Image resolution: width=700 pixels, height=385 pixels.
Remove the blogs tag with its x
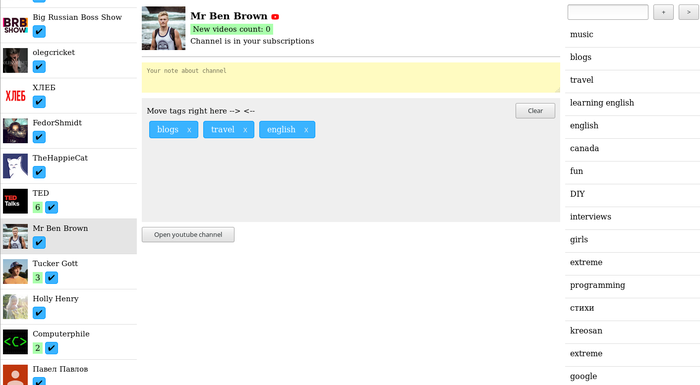point(189,130)
